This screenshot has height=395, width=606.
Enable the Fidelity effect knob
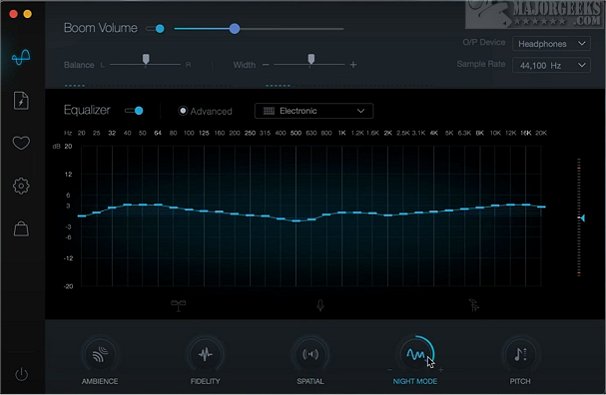tap(205, 354)
